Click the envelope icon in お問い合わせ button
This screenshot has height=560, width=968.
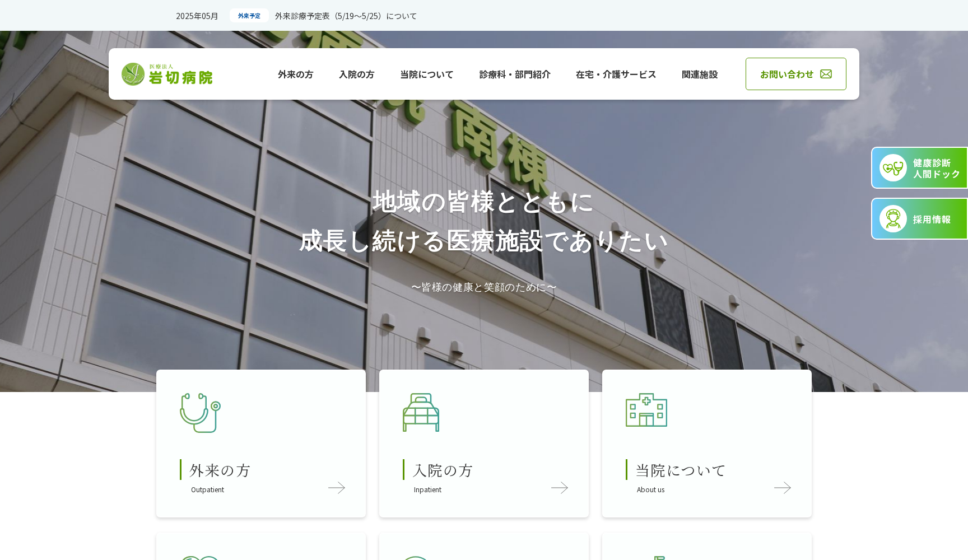826,73
